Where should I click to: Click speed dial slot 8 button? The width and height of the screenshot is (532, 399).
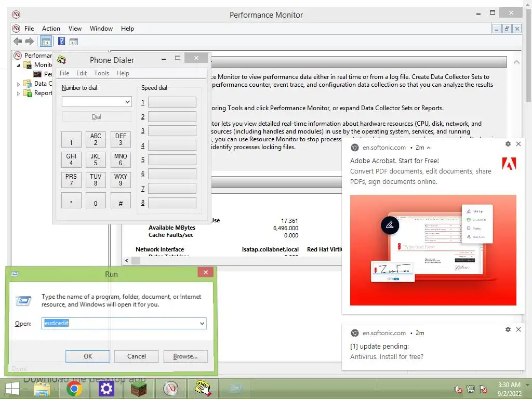click(x=172, y=203)
